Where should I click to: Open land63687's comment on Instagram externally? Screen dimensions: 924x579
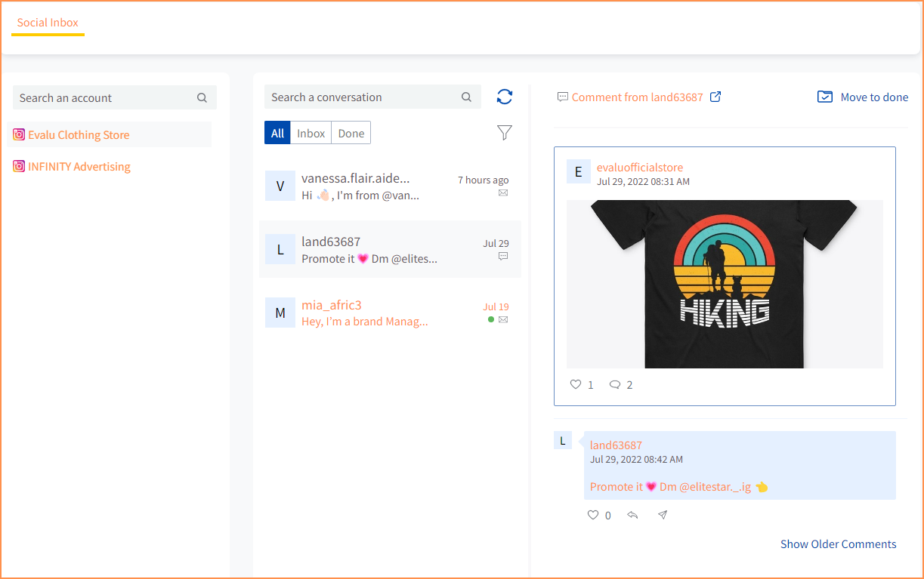(716, 97)
